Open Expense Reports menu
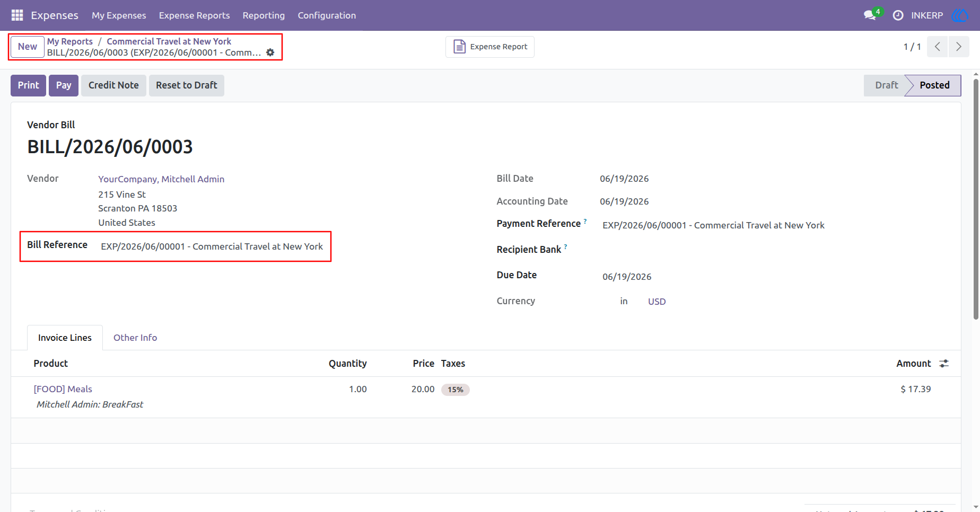This screenshot has width=980, height=512. (x=195, y=15)
